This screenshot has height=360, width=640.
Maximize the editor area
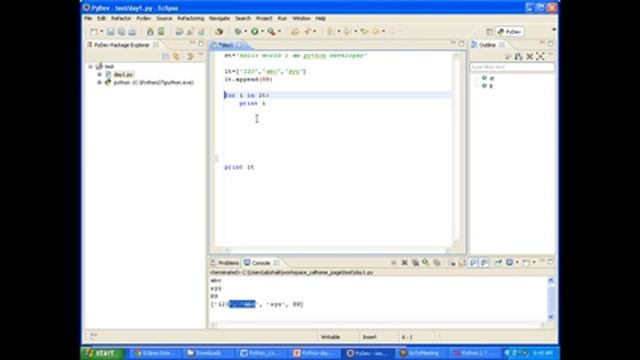coord(462,44)
